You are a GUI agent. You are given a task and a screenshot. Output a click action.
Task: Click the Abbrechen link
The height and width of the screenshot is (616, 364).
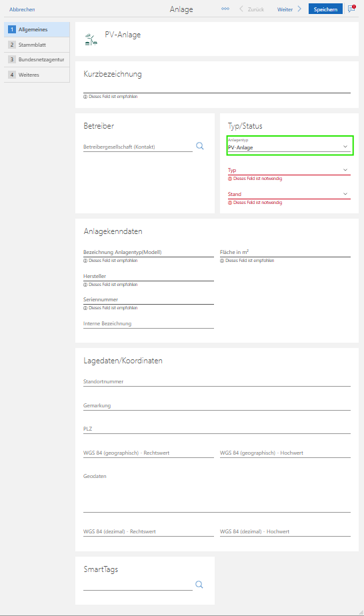22,9
